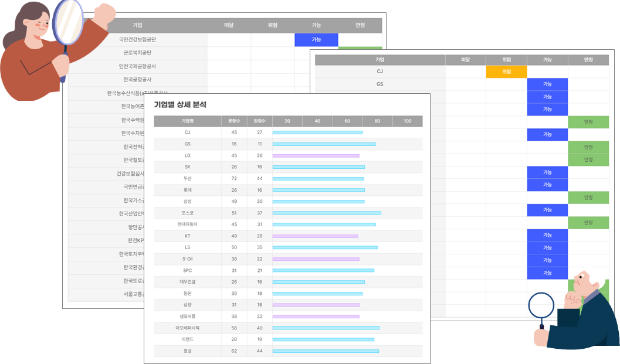620x364 pixels.
Task: Click the blue score bar for LS
Action: click(x=325, y=248)
